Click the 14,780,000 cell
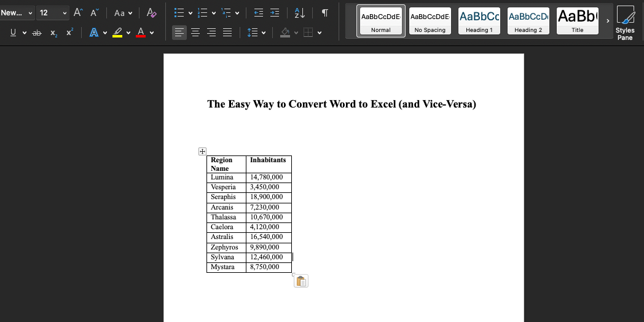 point(269,178)
